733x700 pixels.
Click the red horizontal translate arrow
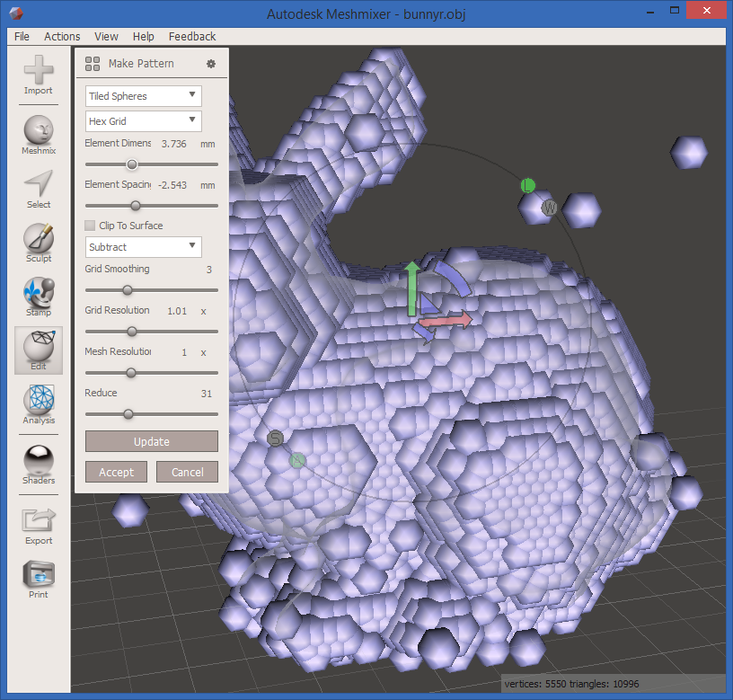[446, 320]
